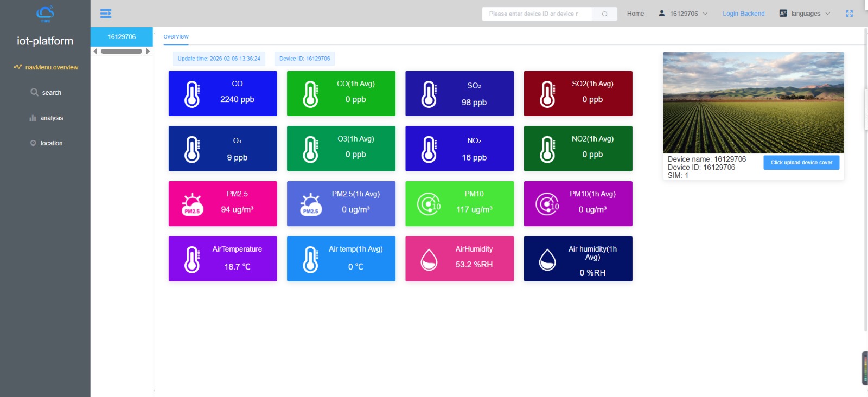This screenshot has width=868, height=397.
Task: Click the right arrow of the device list scrollbar
Action: click(x=148, y=52)
